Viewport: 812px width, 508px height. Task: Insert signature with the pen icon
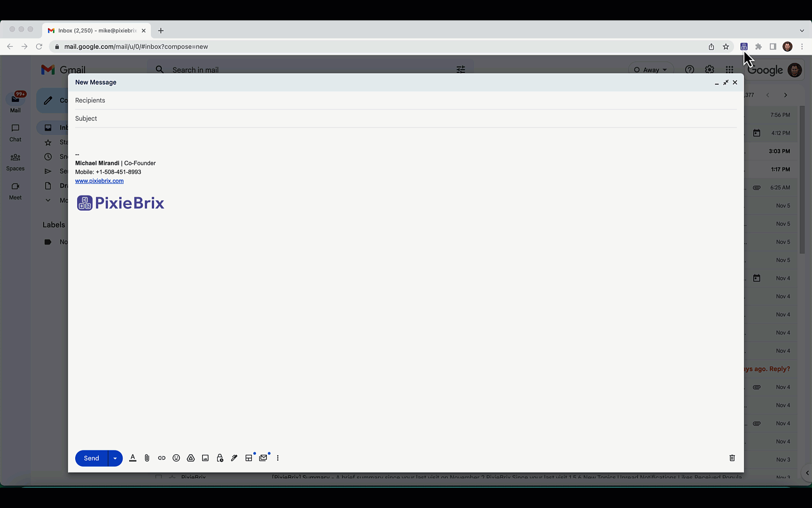point(234,458)
